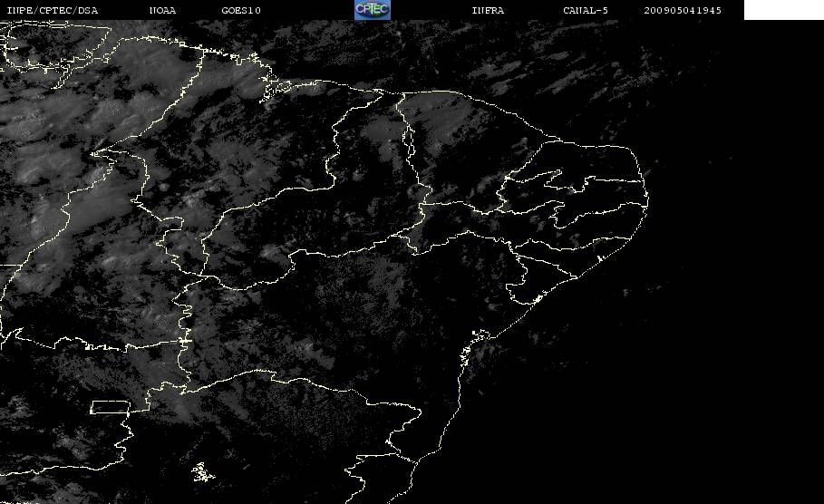This screenshot has width=824, height=504.
Task: Click the NOAA label in the header
Action: pos(162,11)
